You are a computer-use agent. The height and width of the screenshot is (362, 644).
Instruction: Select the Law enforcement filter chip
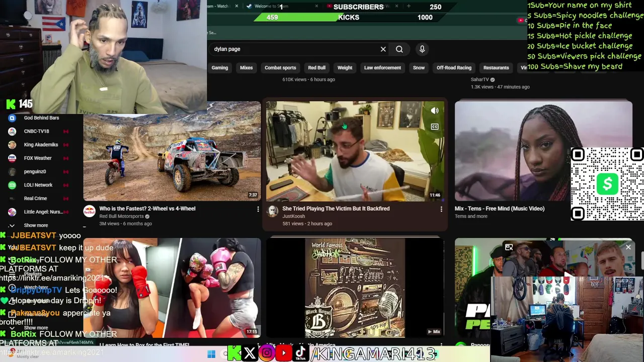click(x=382, y=68)
